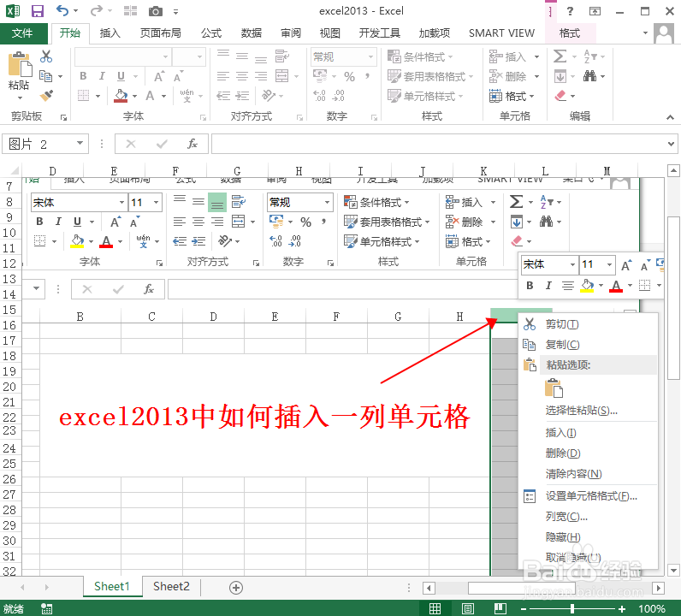Click Increase Font Size in top ribbon
Screen dimensions: 681x616
pyautogui.click(x=160, y=76)
